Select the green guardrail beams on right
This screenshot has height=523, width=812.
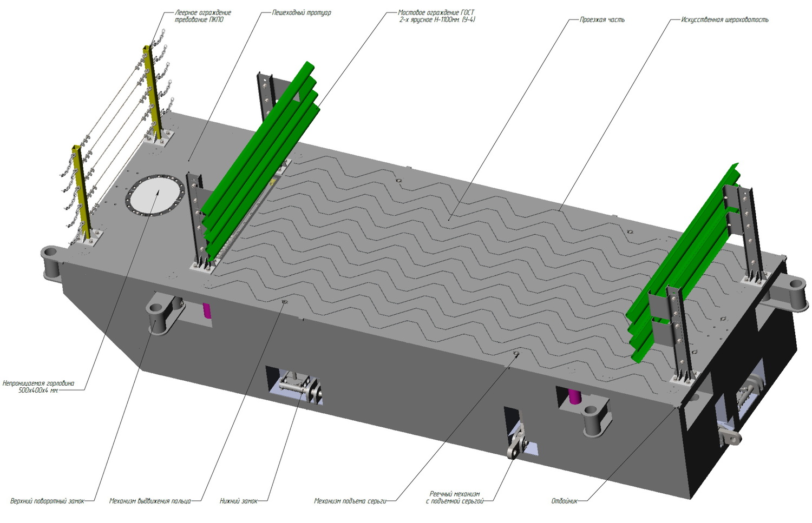(684, 262)
